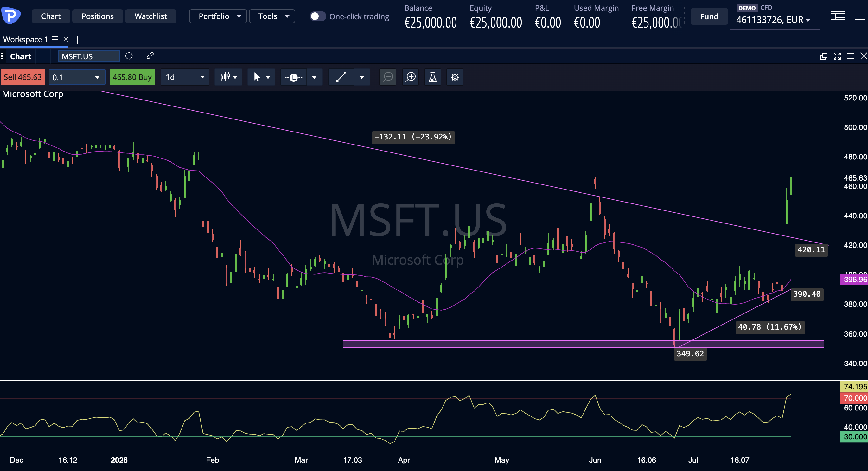Click the 2026 time axis label
Viewport: 868px width, 471px height.
click(x=119, y=460)
